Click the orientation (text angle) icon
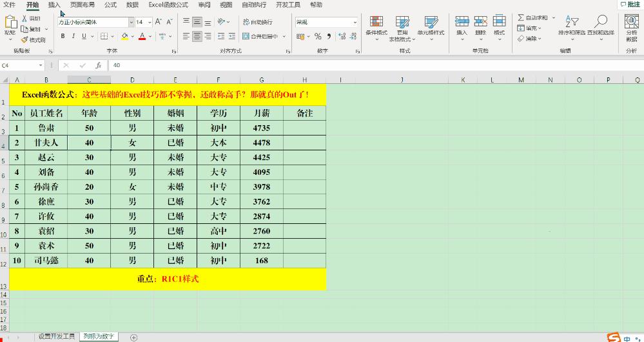 221,22
